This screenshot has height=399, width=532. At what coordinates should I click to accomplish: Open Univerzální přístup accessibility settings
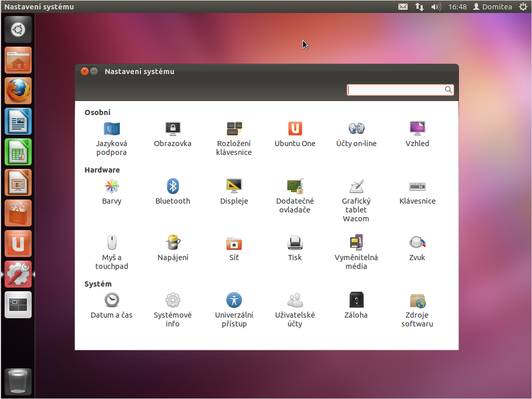234,300
